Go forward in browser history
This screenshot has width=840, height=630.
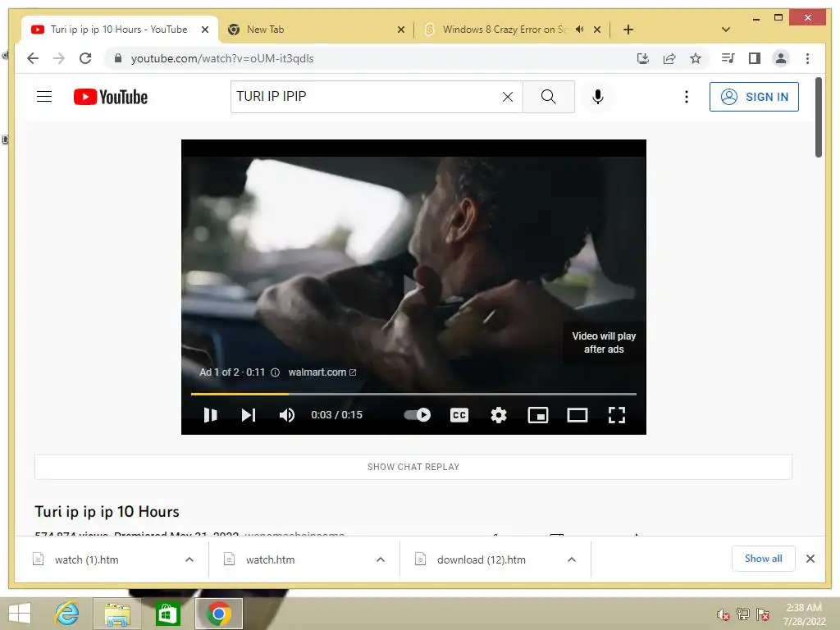(59, 58)
